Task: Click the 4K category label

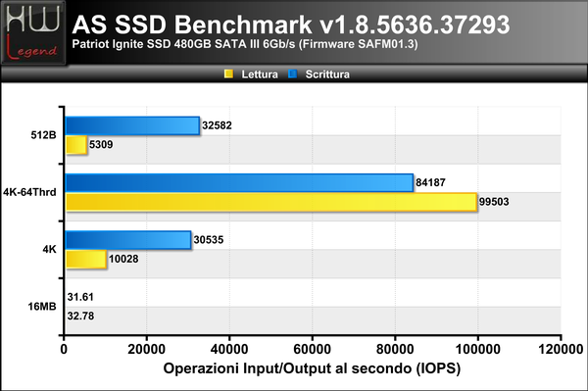Action: click(x=50, y=249)
